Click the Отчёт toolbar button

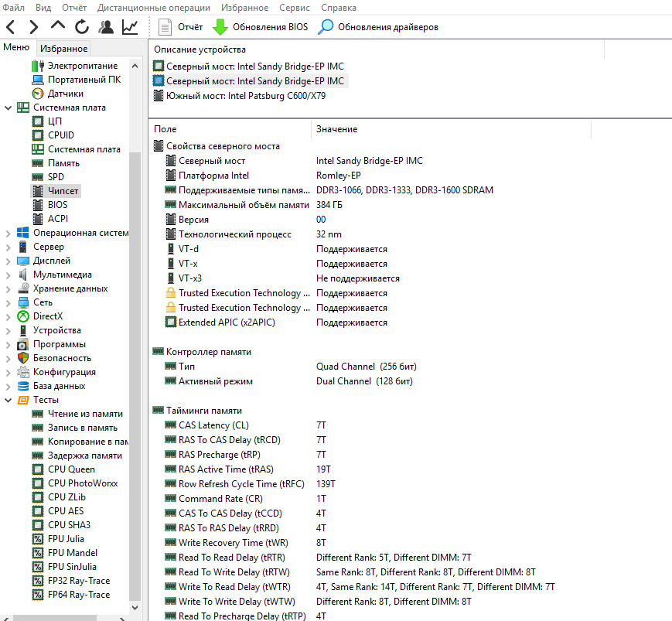click(180, 27)
